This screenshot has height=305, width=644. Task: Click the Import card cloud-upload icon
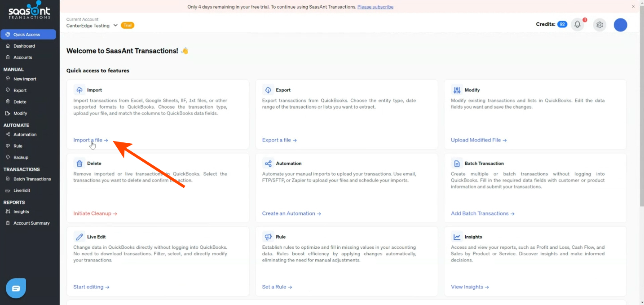pyautogui.click(x=79, y=90)
